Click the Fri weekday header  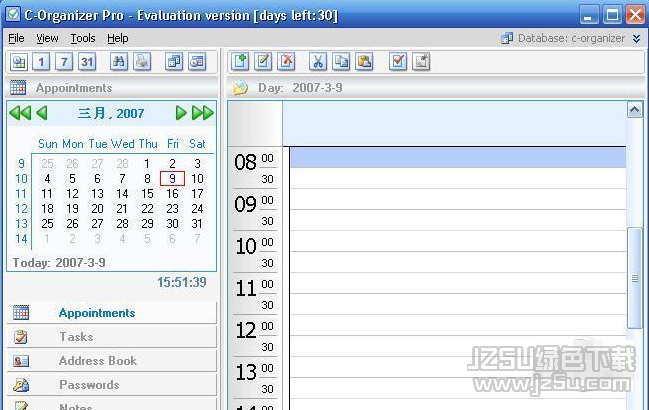pyautogui.click(x=173, y=144)
